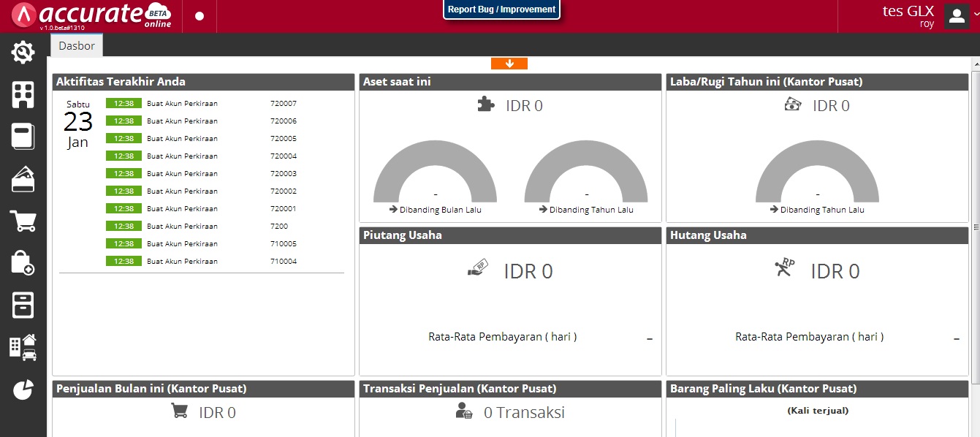Select the fixed assets building-car icon
Viewport: 980px width, 437px height.
[23, 347]
